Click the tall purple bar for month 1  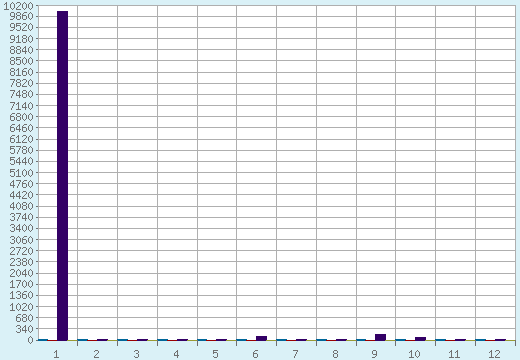[x=62, y=176]
